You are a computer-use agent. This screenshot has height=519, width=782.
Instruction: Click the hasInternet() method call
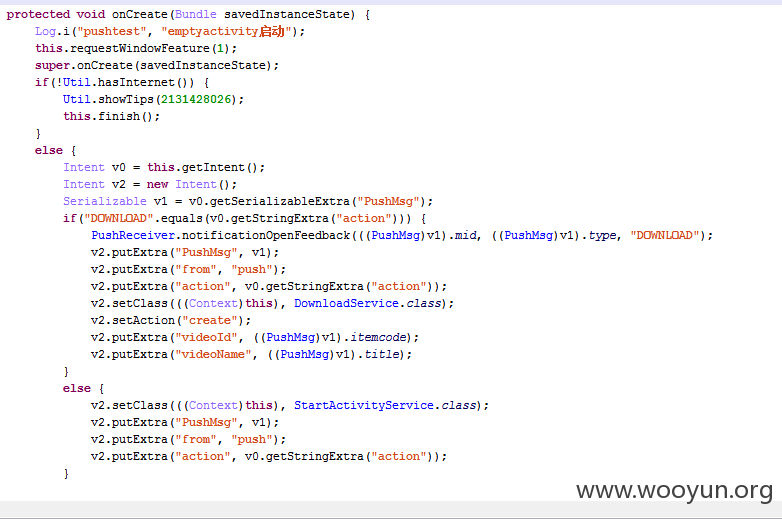coord(146,82)
